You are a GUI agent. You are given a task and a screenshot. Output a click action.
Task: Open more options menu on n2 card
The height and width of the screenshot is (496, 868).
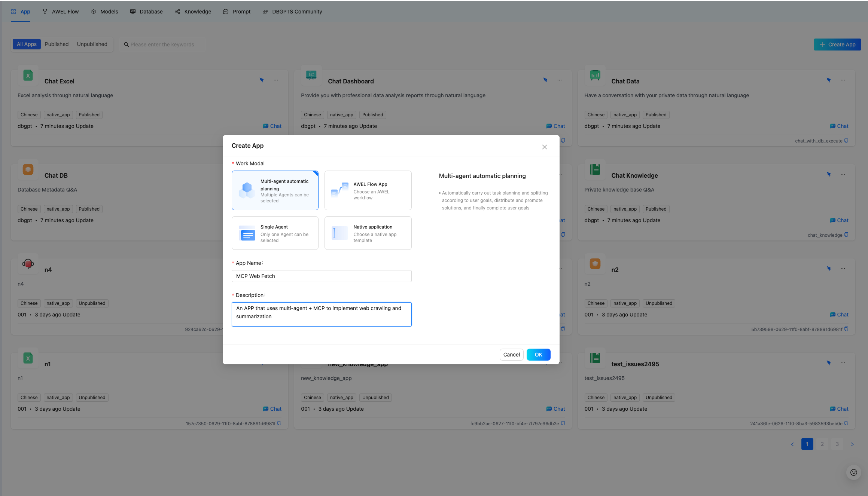click(843, 268)
